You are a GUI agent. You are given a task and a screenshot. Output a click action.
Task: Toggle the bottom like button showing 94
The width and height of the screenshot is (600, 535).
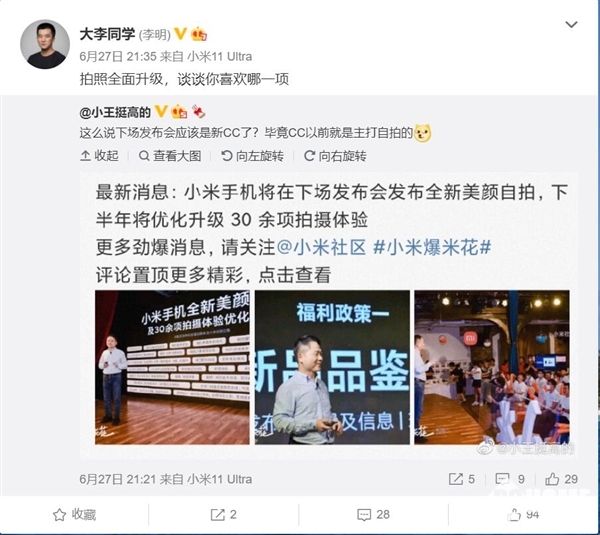coord(523,515)
